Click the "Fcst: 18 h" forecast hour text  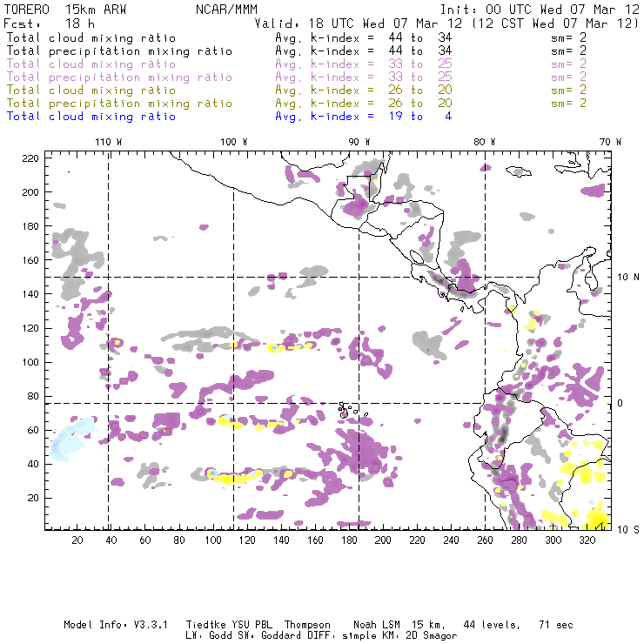[49, 23]
